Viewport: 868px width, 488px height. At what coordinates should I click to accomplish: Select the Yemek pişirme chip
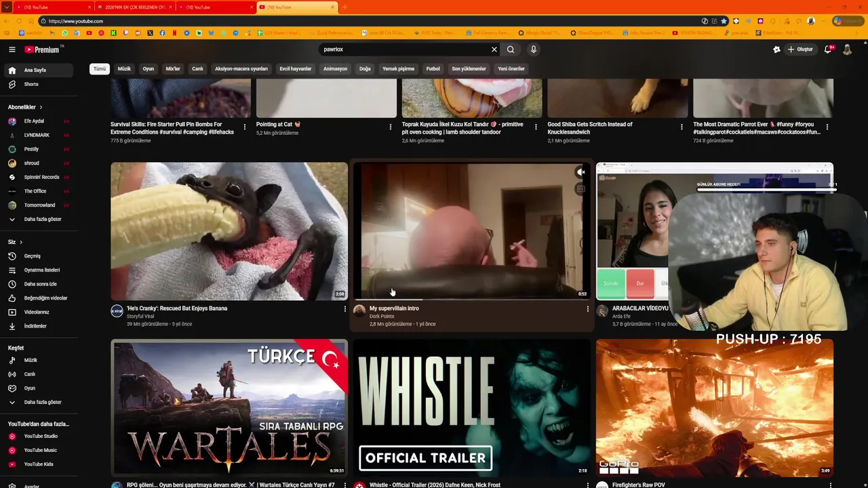(x=398, y=68)
